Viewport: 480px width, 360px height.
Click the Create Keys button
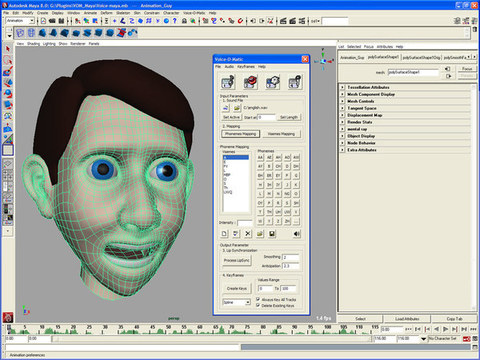click(x=237, y=288)
